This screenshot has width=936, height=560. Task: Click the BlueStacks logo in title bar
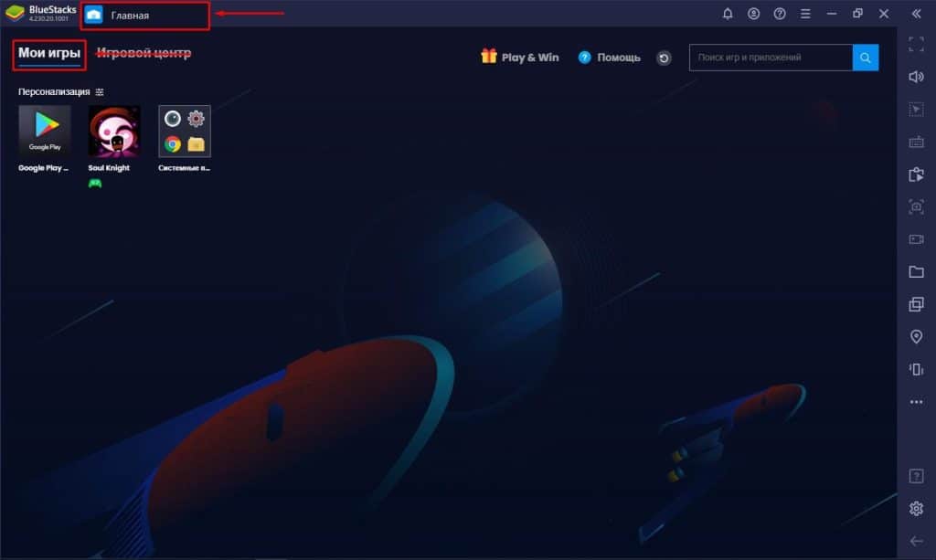tap(15, 14)
